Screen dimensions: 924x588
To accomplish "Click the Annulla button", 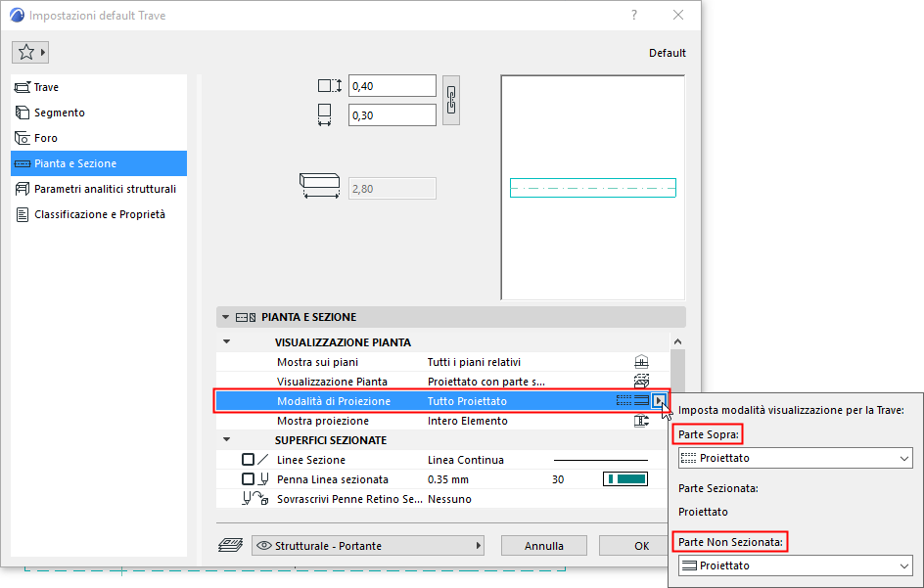I will click(544, 546).
